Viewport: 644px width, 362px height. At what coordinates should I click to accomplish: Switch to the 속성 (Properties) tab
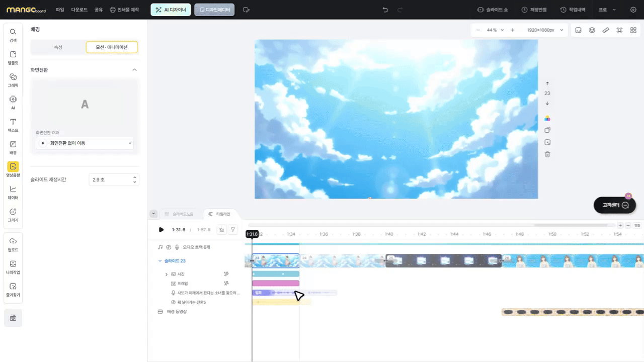coord(58,47)
